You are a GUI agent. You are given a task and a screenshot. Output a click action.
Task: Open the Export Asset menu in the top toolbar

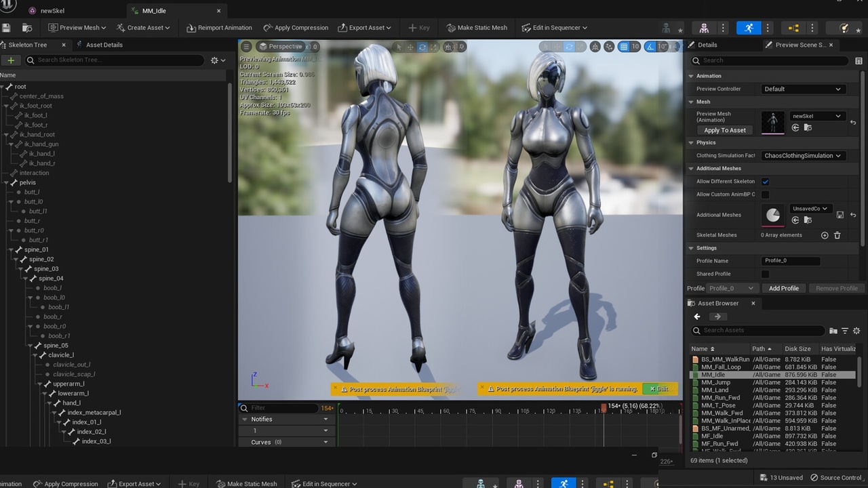[365, 28]
